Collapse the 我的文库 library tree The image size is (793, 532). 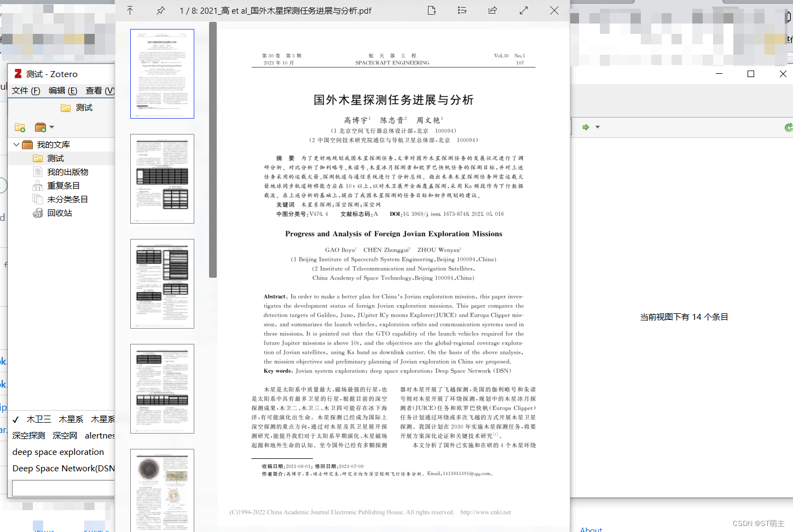pyautogui.click(x=16, y=145)
